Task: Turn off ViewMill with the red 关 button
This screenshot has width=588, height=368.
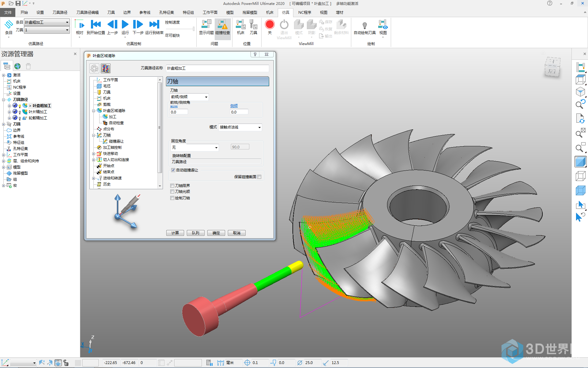Action: click(269, 24)
